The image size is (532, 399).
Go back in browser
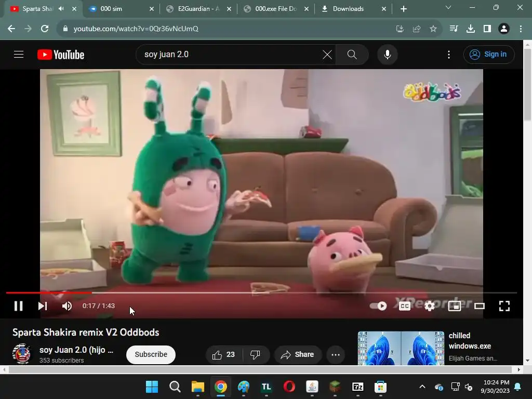(x=11, y=29)
